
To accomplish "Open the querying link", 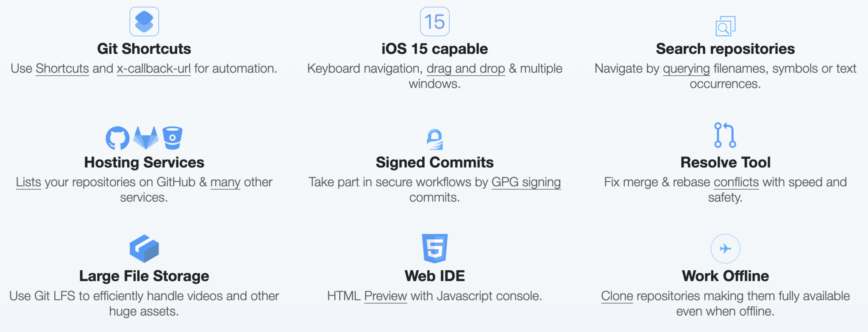I will [686, 69].
